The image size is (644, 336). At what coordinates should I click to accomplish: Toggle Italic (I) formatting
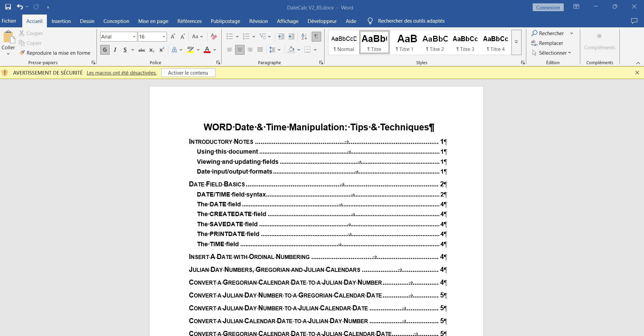tap(115, 50)
